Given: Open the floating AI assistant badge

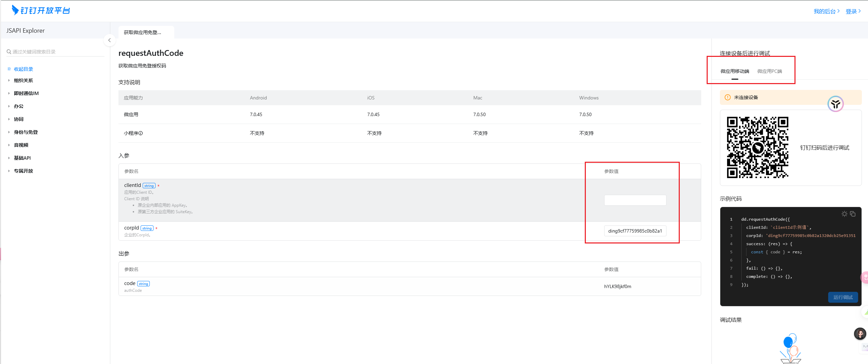Looking at the screenshot, I should [x=836, y=104].
